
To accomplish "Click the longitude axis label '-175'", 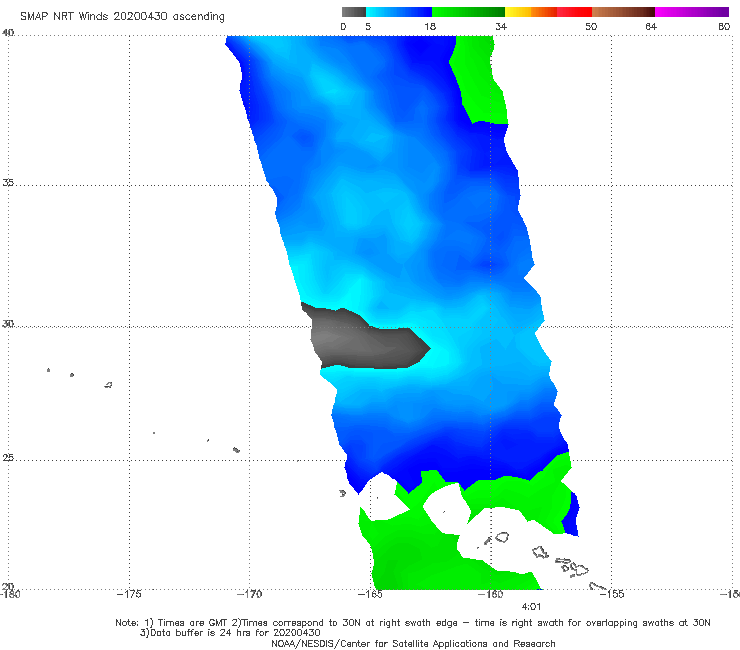I will pos(129,594).
